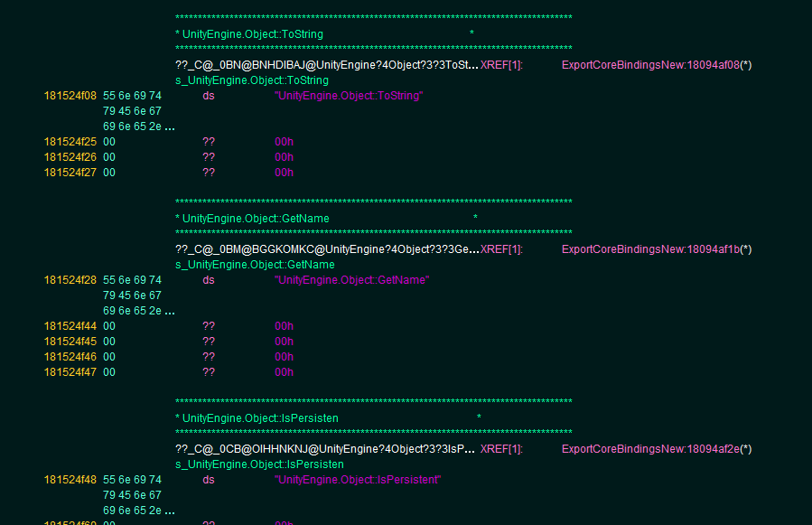This screenshot has width=812, height=525.
Task: Click XREF[1] label for the GetName string
Action: [x=501, y=249]
